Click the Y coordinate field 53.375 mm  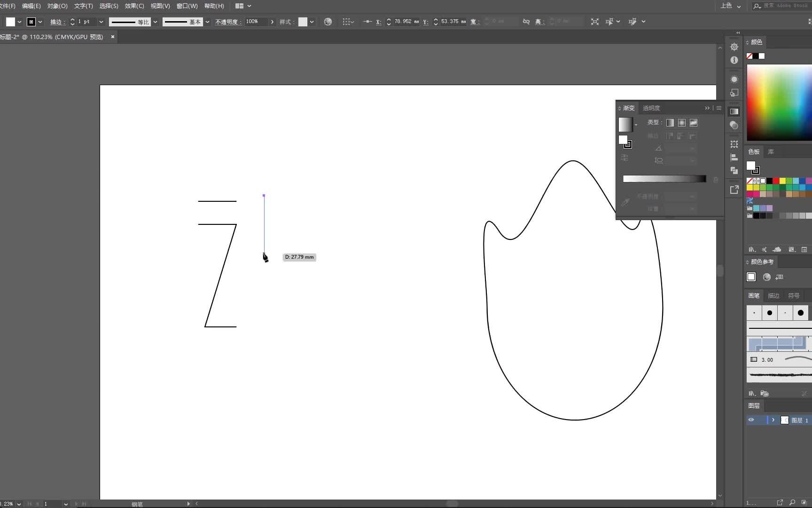[x=453, y=22]
